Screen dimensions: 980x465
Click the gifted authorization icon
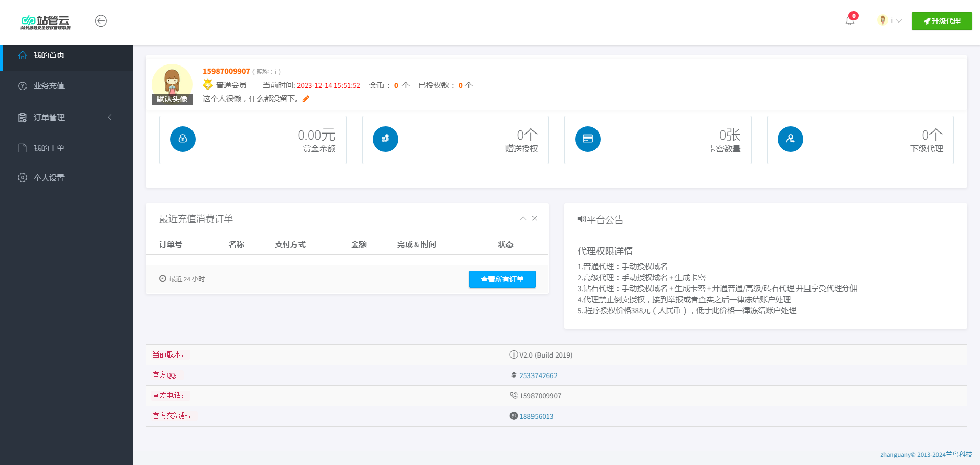click(x=385, y=139)
